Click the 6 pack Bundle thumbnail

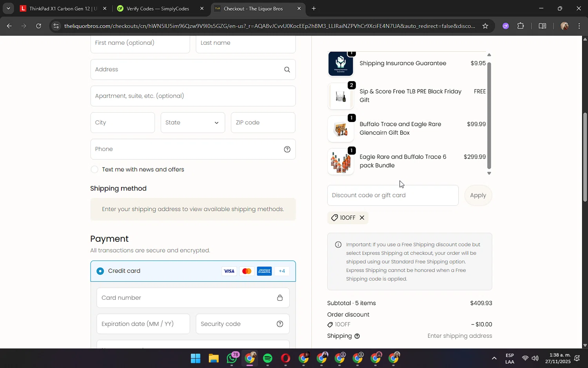tap(341, 162)
